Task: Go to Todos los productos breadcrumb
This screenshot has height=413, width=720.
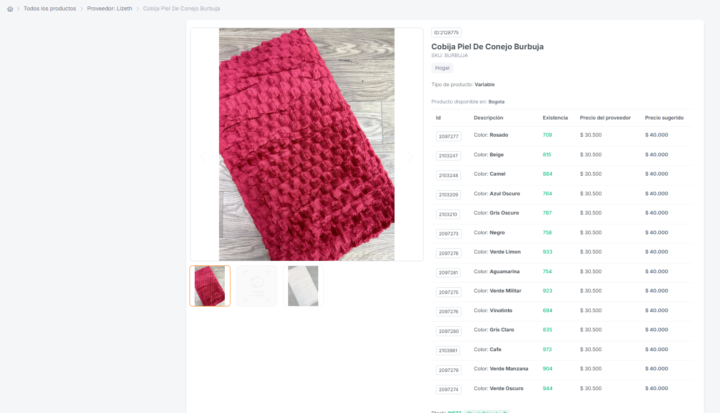Action: [x=50, y=9]
